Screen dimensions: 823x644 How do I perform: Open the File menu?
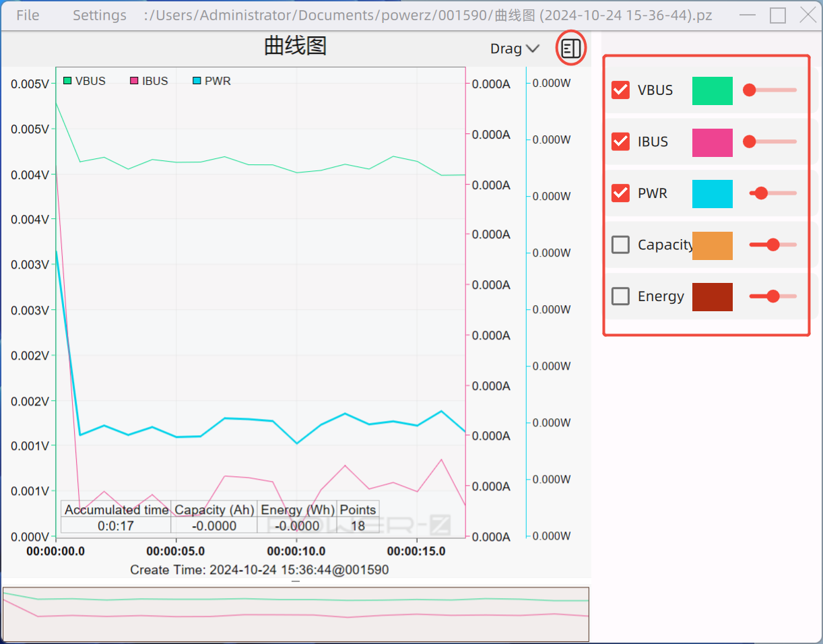coord(28,15)
